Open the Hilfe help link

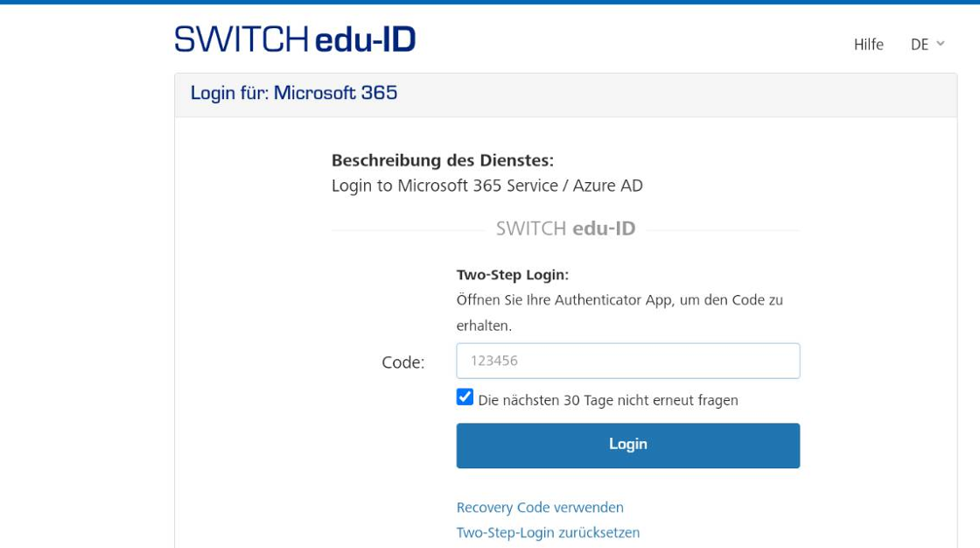(868, 45)
